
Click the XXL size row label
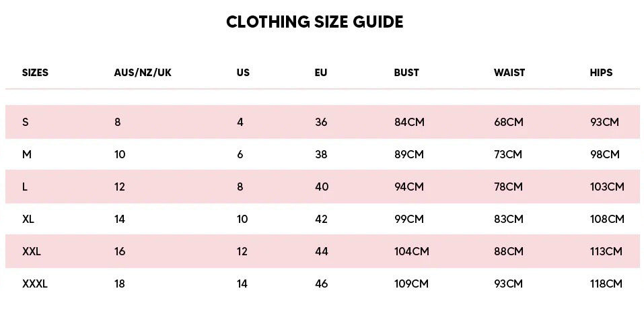tap(32, 252)
